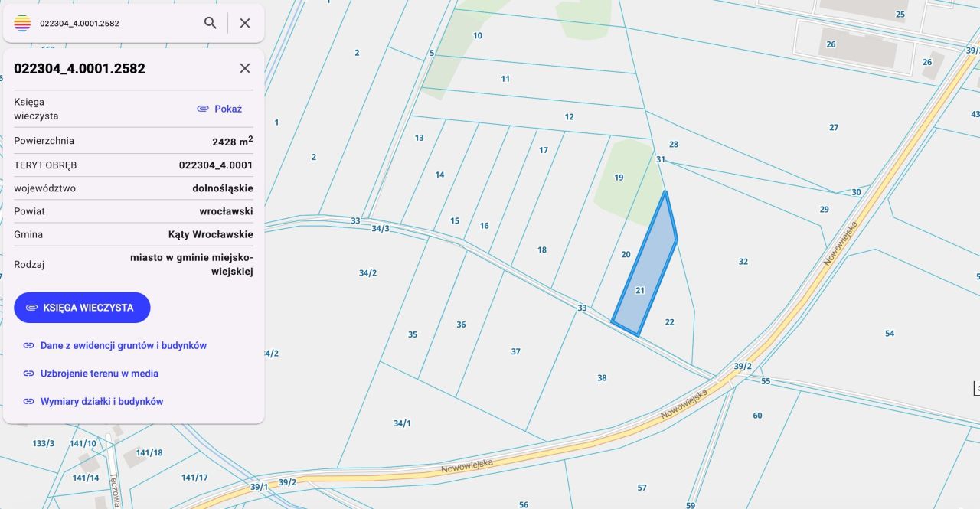Select parcel 15 on the map

coord(455,221)
